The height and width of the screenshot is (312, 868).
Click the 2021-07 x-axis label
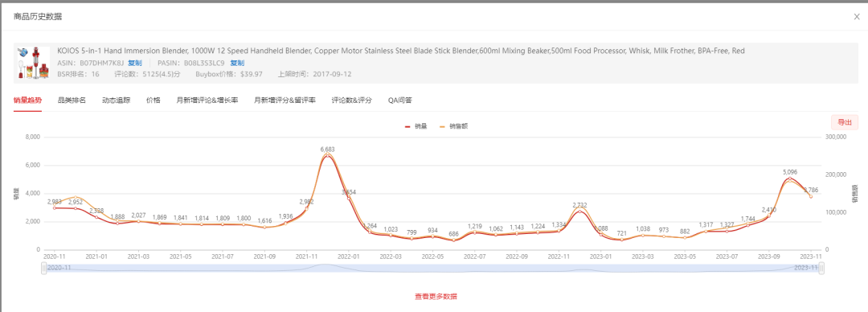(223, 257)
